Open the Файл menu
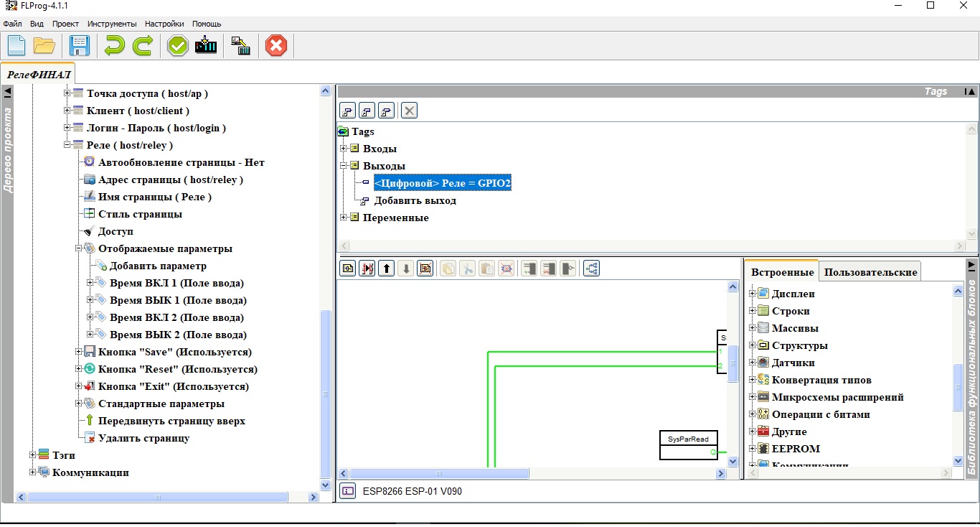980x527 pixels. pos(12,24)
